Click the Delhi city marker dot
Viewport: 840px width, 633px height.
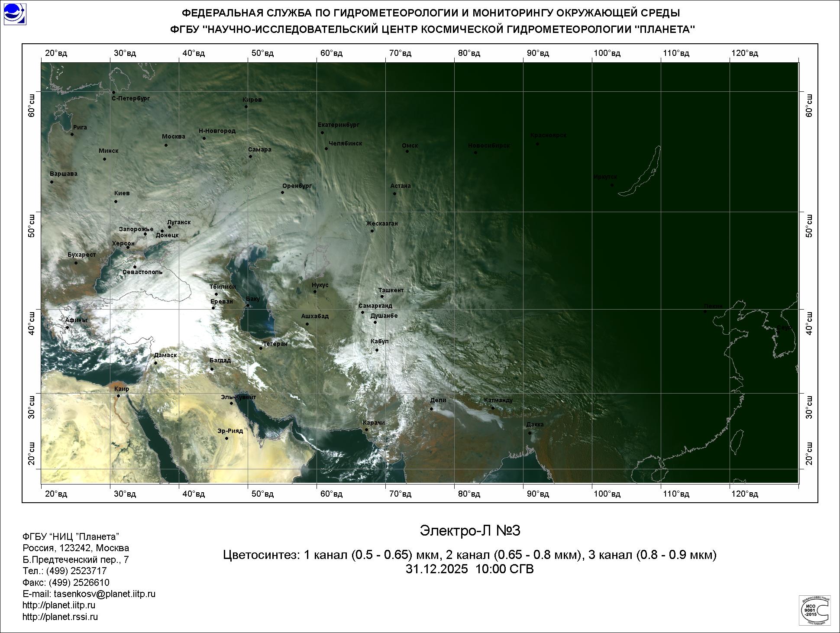coord(431,409)
